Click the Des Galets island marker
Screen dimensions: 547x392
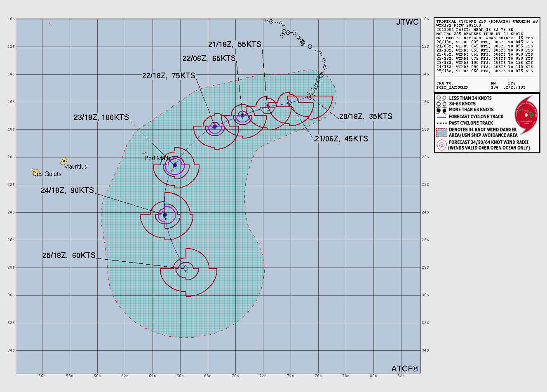click(x=35, y=171)
